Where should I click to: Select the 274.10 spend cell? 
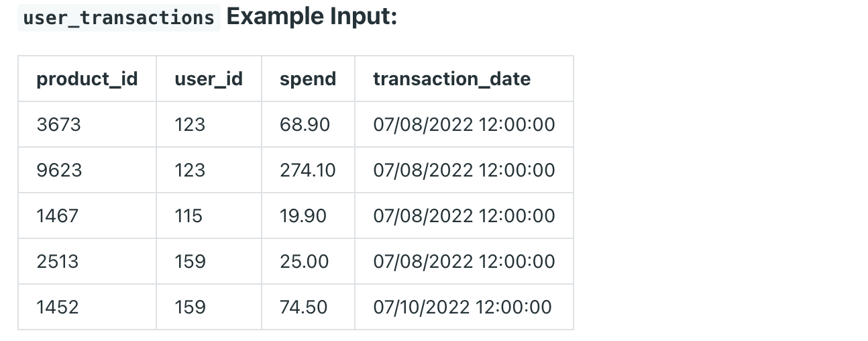pos(308,170)
